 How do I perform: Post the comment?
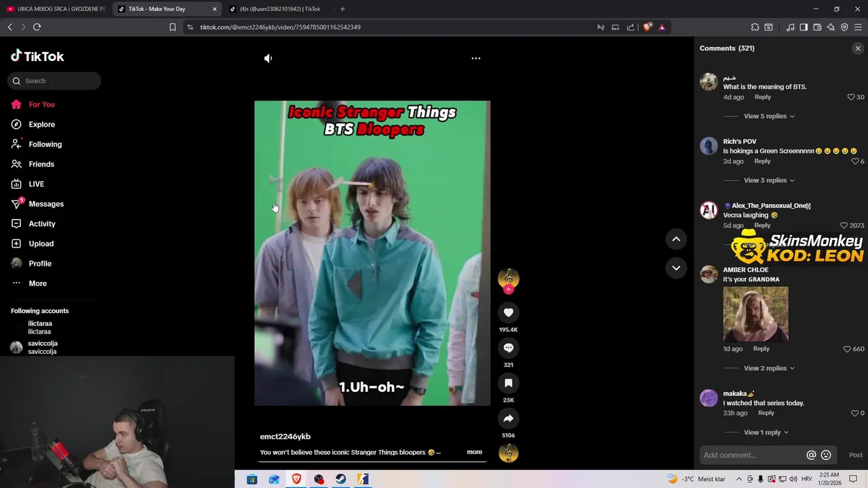coord(856,455)
